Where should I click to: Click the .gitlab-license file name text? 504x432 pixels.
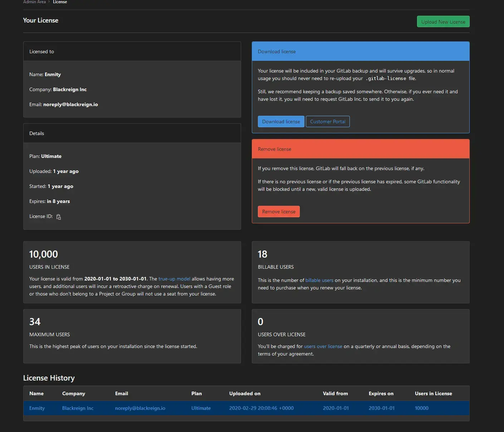tap(386, 78)
